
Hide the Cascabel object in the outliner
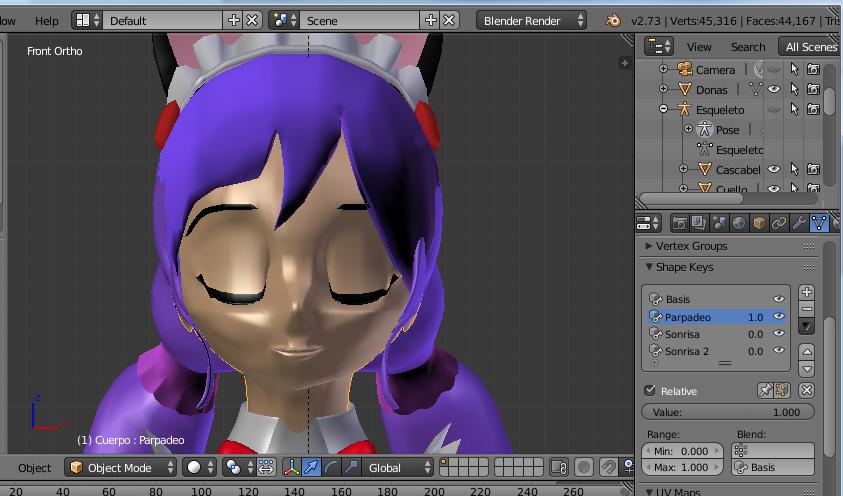click(x=774, y=169)
